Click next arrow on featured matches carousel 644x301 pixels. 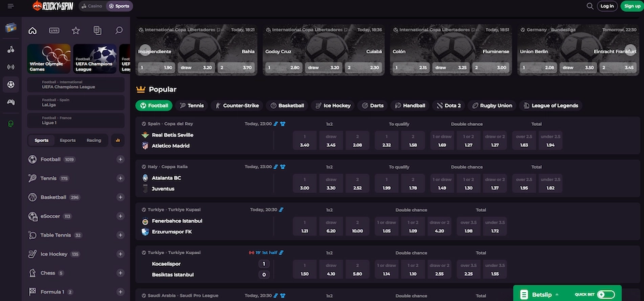tap(630, 49)
